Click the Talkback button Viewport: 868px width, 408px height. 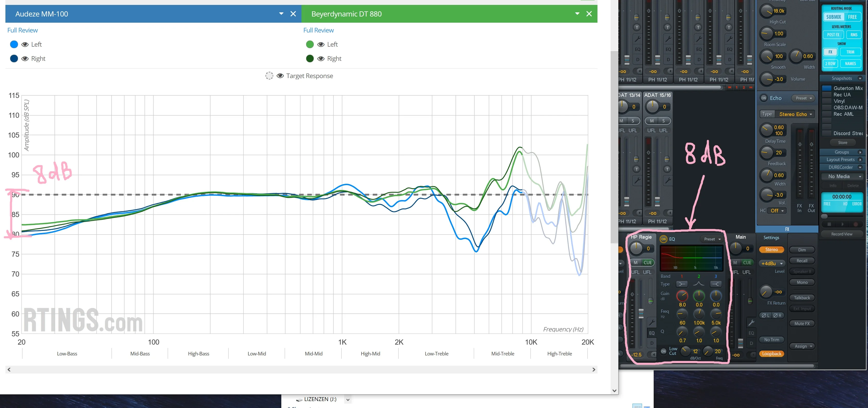[x=802, y=298]
